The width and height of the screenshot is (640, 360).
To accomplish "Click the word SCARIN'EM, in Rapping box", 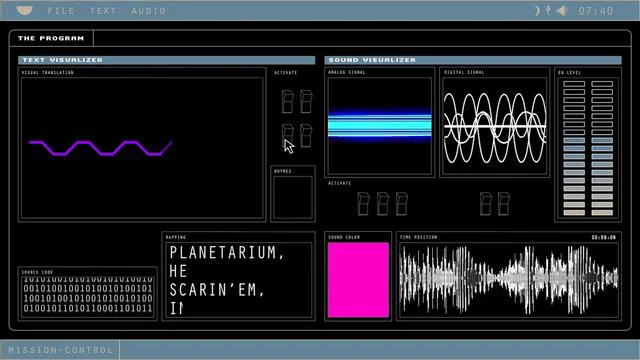I will coord(217,290).
